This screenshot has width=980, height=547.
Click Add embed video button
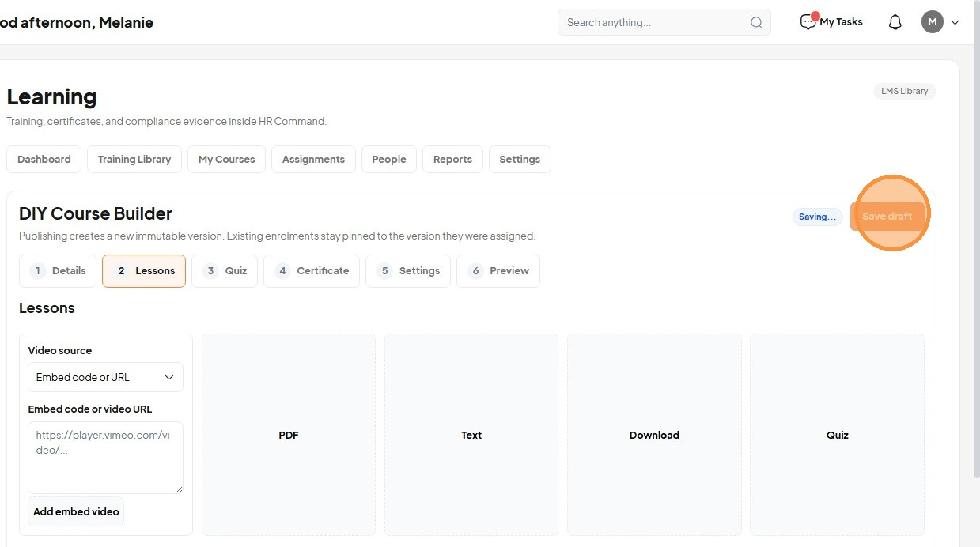[x=76, y=511]
